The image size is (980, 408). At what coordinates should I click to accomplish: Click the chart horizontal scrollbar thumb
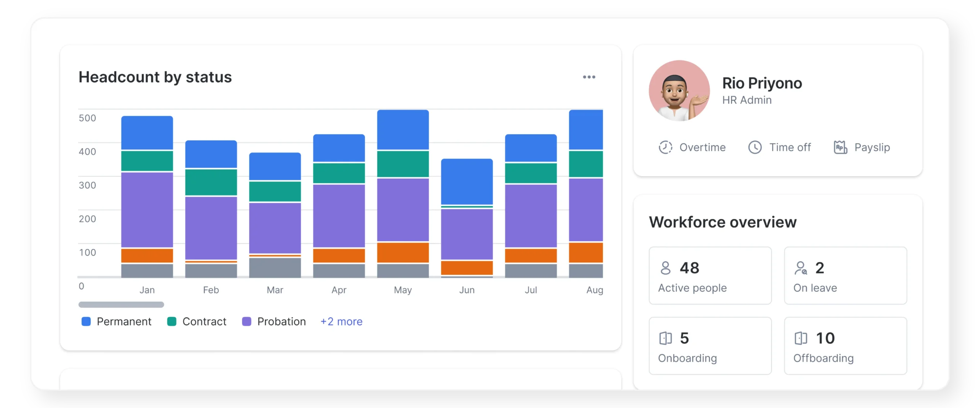click(121, 305)
